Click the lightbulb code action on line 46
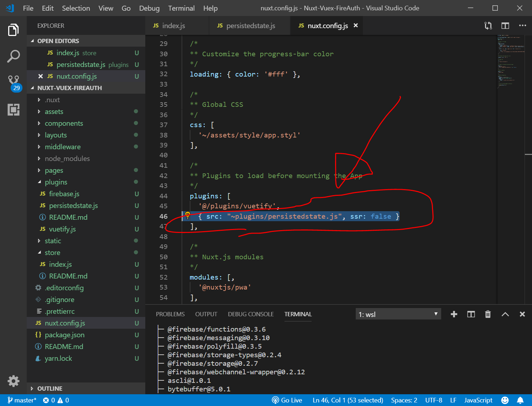The height and width of the screenshot is (406, 532). click(x=187, y=215)
